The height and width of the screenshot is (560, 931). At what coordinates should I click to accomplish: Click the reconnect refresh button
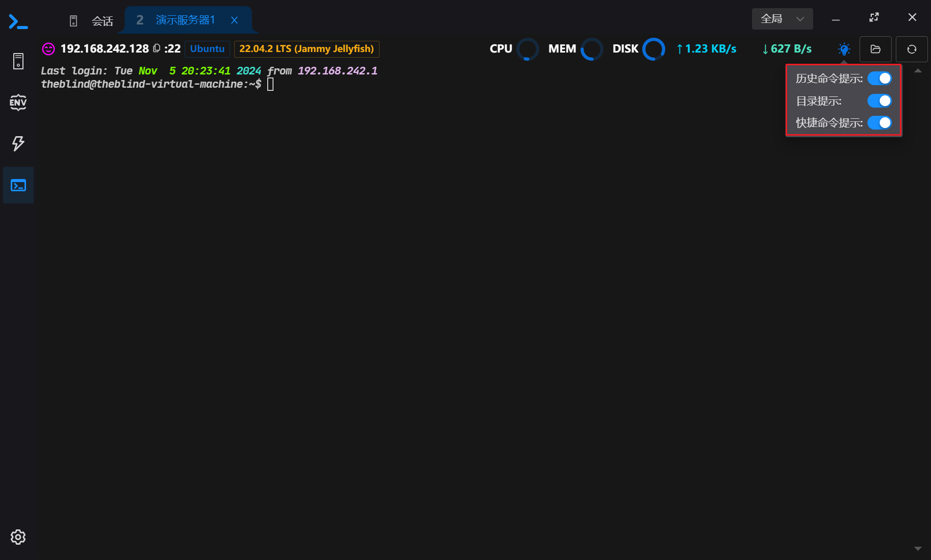point(912,49)
